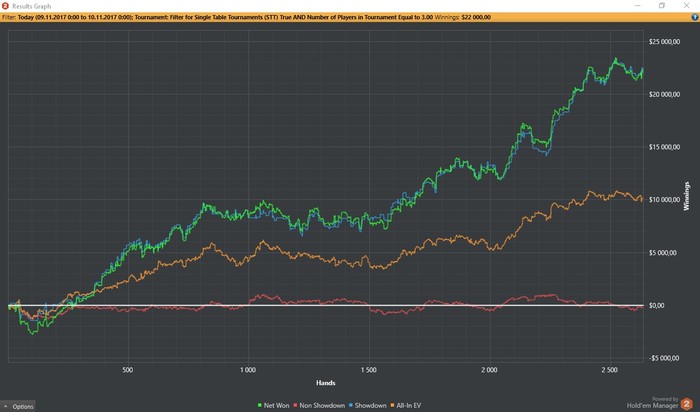Click the 2 500 hands axis tick
Screen dimensions: 700x412
pos(610,370)
